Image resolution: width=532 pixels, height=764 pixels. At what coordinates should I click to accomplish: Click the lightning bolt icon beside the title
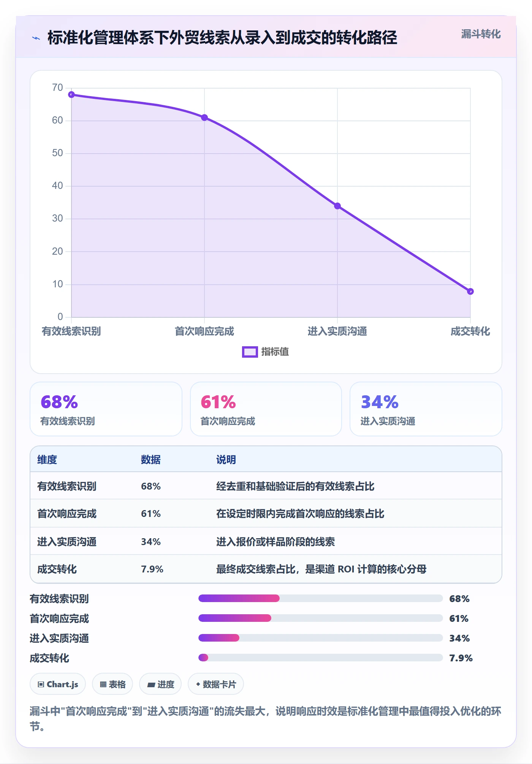(36, 38)
